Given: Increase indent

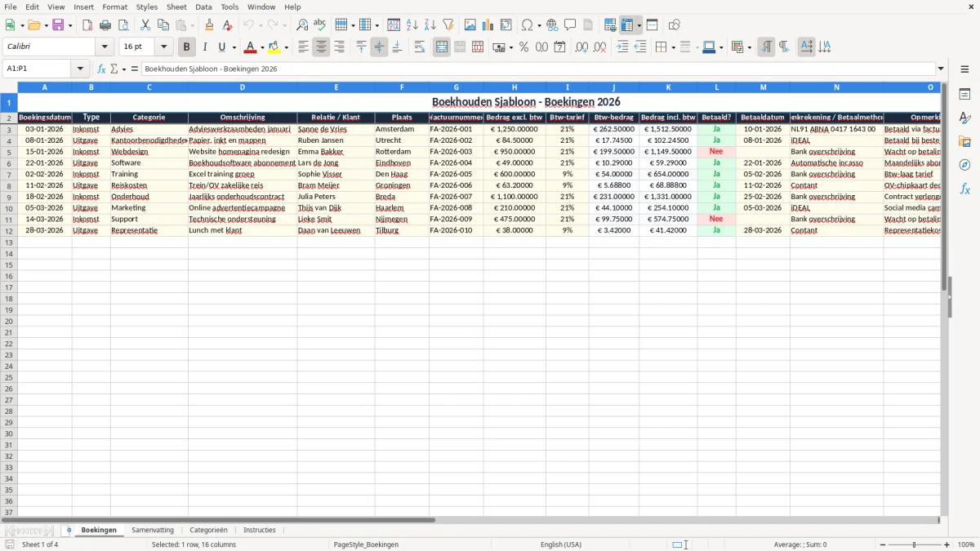Looking at the screenshot, I should click(x=622, y=47).
